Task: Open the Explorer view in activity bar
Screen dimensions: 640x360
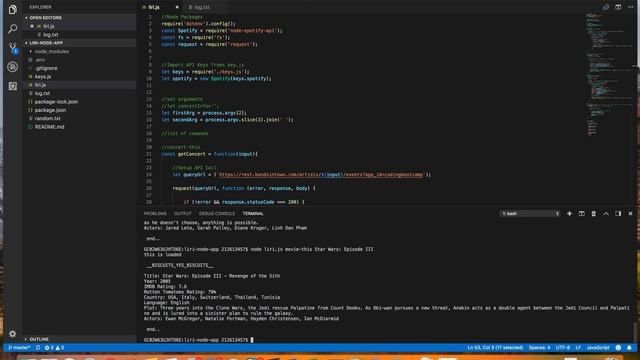Action: pyautogui.click(x=13, y=9)
